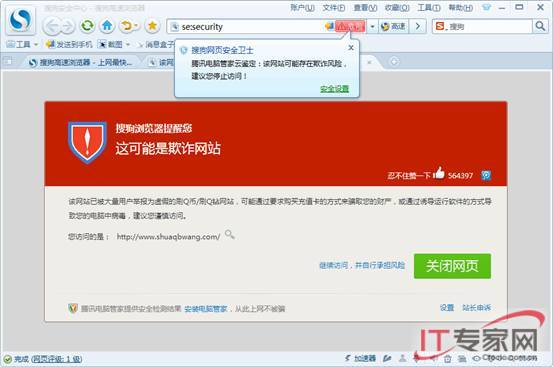Reload page with green refresh icon
The width and height of the screenshot is (553, 367).
87,26
